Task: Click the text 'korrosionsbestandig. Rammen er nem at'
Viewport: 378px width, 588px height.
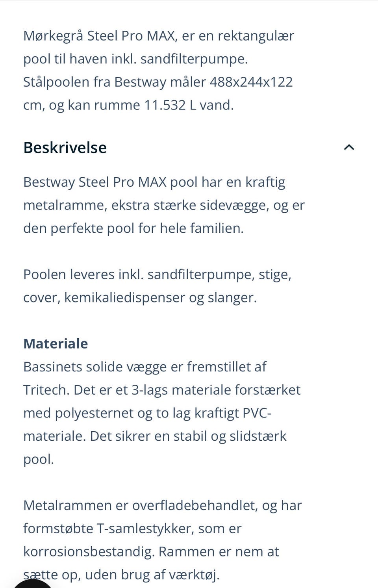Action: (x=151, y=552)
